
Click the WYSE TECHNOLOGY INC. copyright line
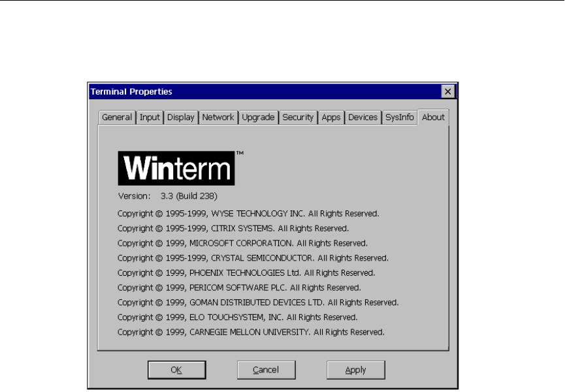coord(248,214)
